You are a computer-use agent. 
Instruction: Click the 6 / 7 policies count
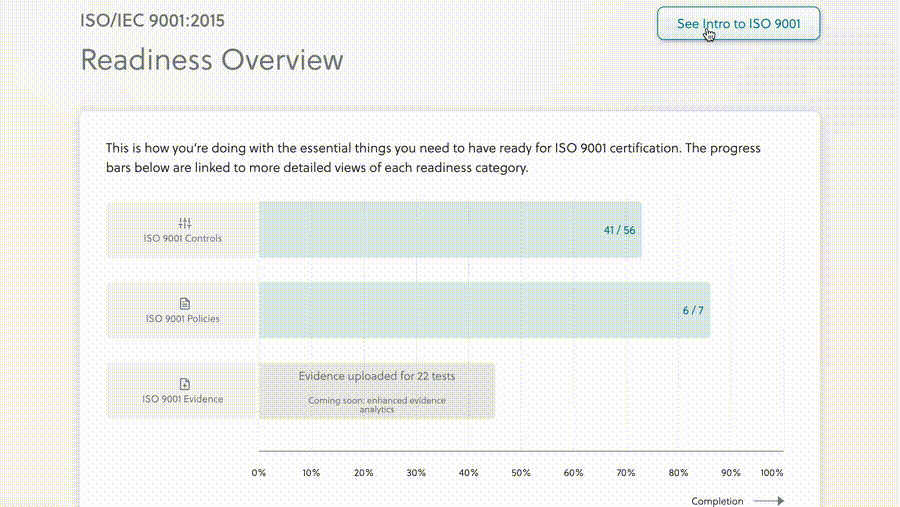(693, 310)
